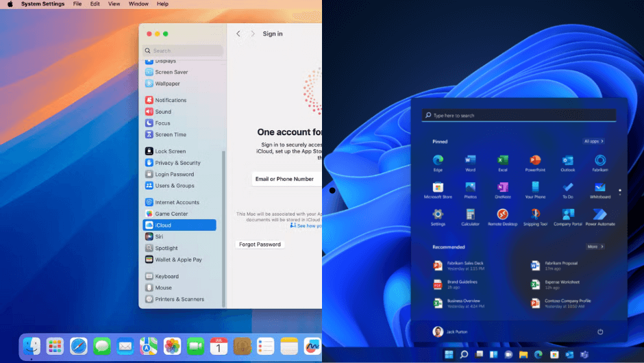This screenshot has height=363, width=644.
Task: Go back in System Settings
Action: (238, 34)
